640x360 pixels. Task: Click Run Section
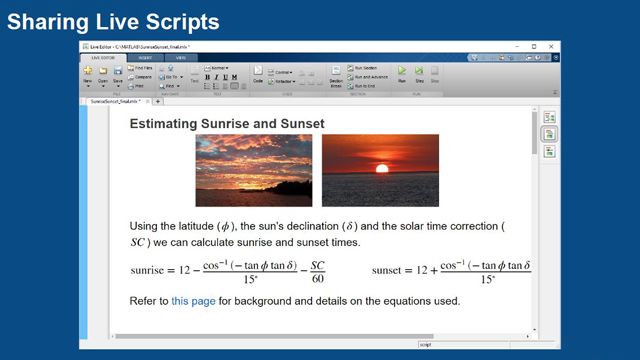pyautogui.click(x=362, y=68)
